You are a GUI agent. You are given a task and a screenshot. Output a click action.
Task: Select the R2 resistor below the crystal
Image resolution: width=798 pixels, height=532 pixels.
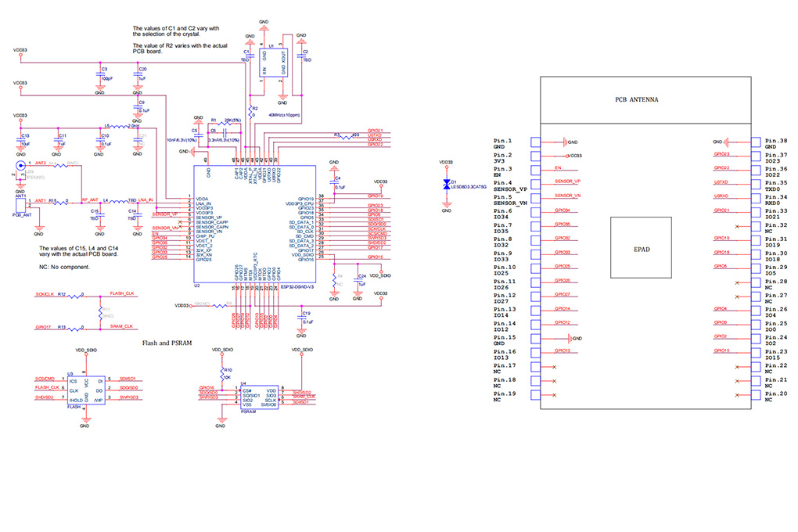click(250, 110)
